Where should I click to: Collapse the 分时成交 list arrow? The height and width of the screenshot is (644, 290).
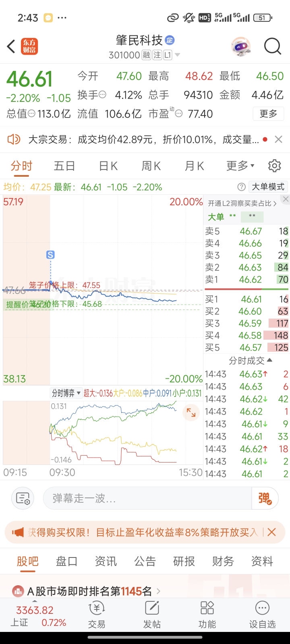(x=269, y=360)
